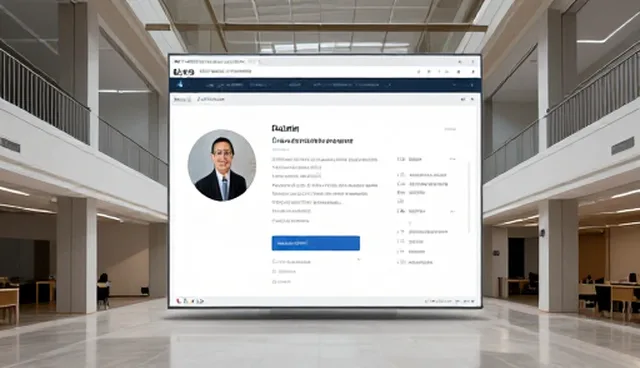Click the site logo icon in the navy navigation bar

coord(180,84)
